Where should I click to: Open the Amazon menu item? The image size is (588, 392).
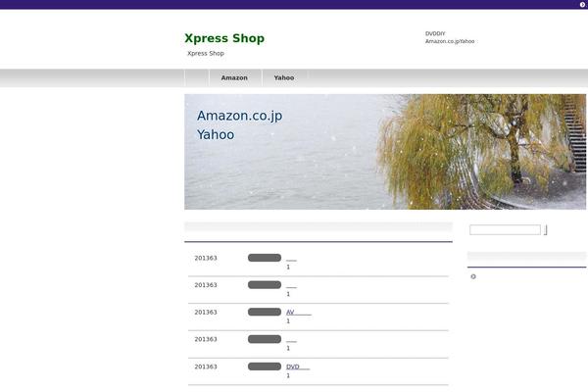[234, 77]
